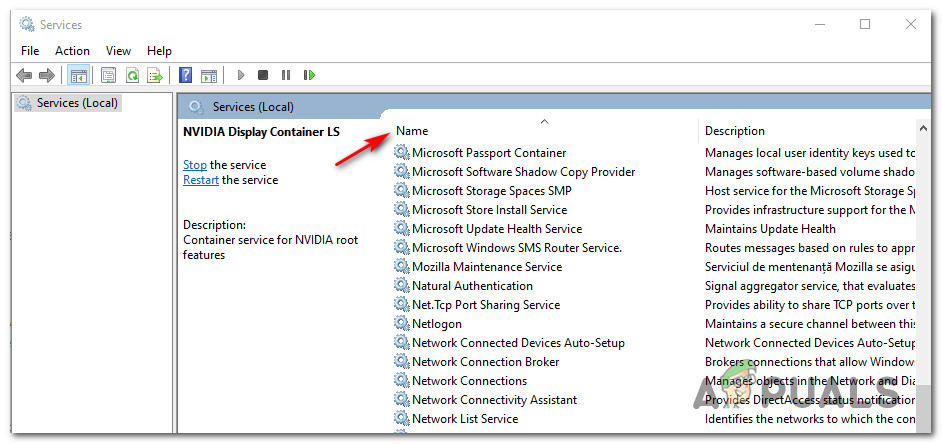This screenshot has width=942, height=444.
Task: Open the Help toolbar icon
Action: point(185,75)
